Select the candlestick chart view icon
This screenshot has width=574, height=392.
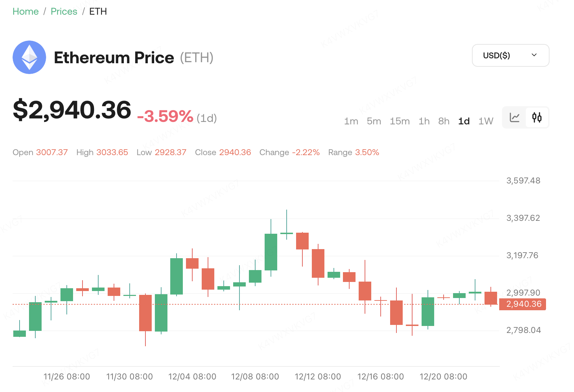[537, 117]
